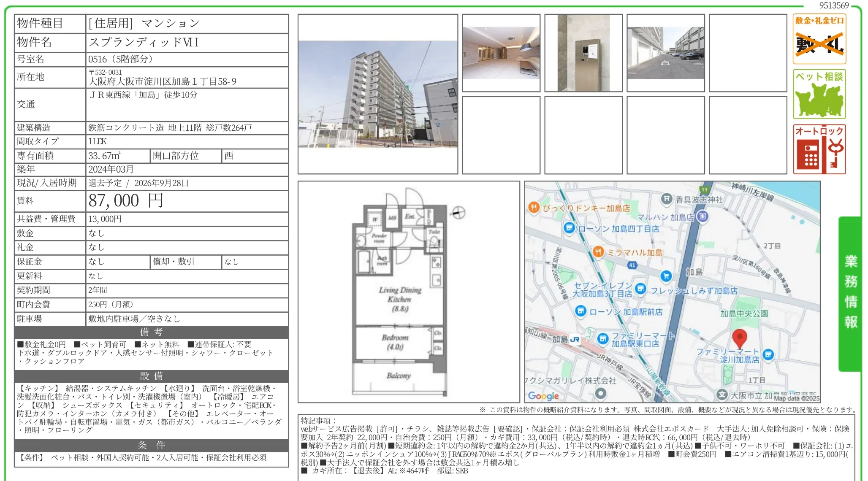Click the 33.67㎡ floor area value

click(x=104, y=156)
